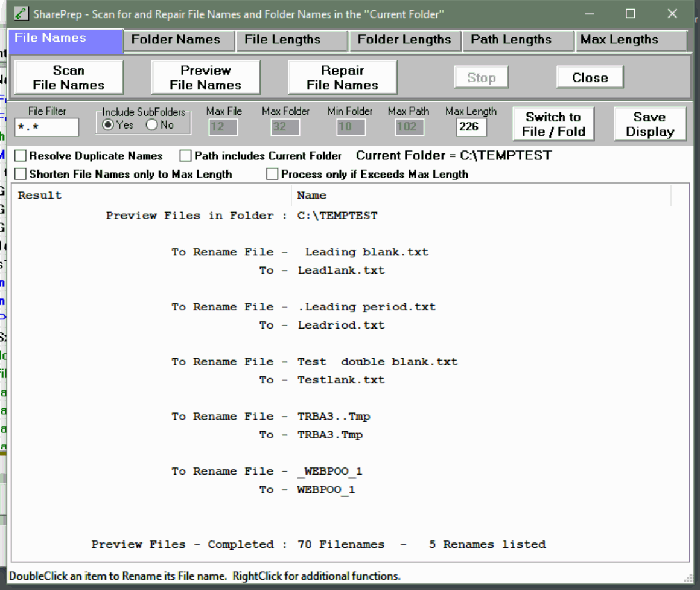700x590 pixels.
Task: Click the Scan File Names button
Action: (x=69, y=78)
